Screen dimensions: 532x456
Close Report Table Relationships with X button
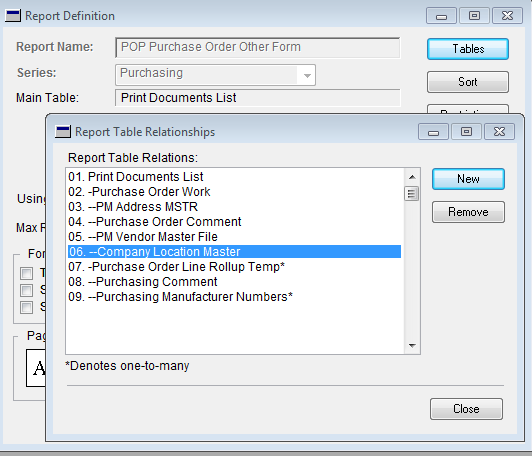pos(499,132)
